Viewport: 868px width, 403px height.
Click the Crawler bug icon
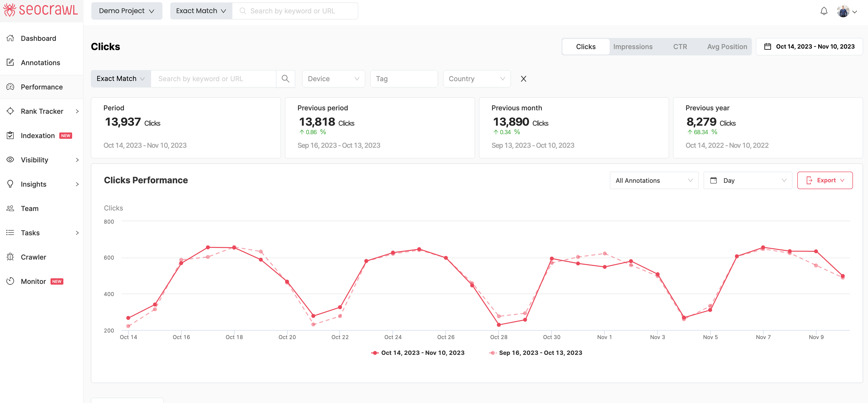point(10,257)
